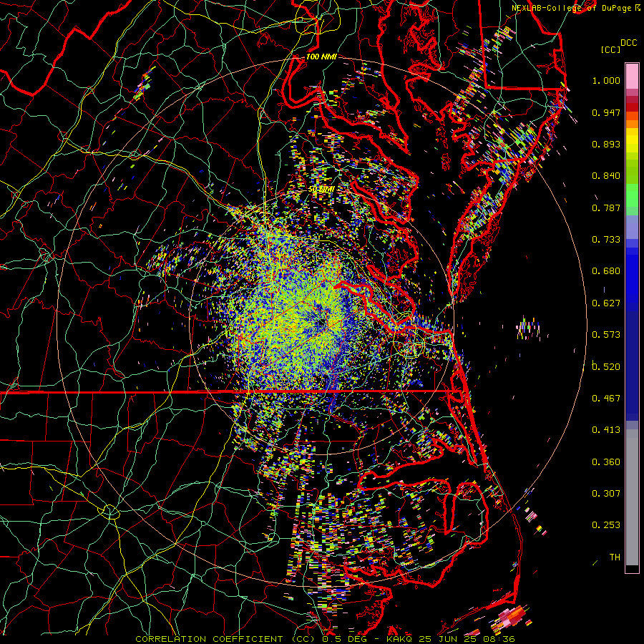Click the 100 NMI range ring label
Screen dimensions: 644x644
pos(321,57)
